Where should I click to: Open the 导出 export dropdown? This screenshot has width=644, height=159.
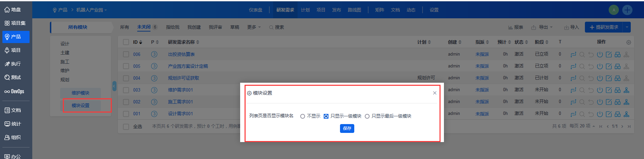(x=542, y=27)
